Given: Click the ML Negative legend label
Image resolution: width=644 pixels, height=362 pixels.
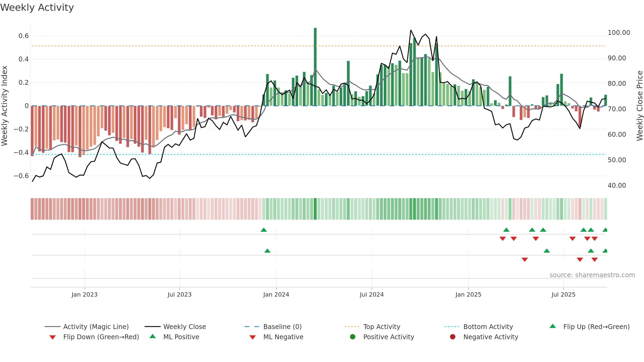Looking at the screenshot, I should point(283,337).
